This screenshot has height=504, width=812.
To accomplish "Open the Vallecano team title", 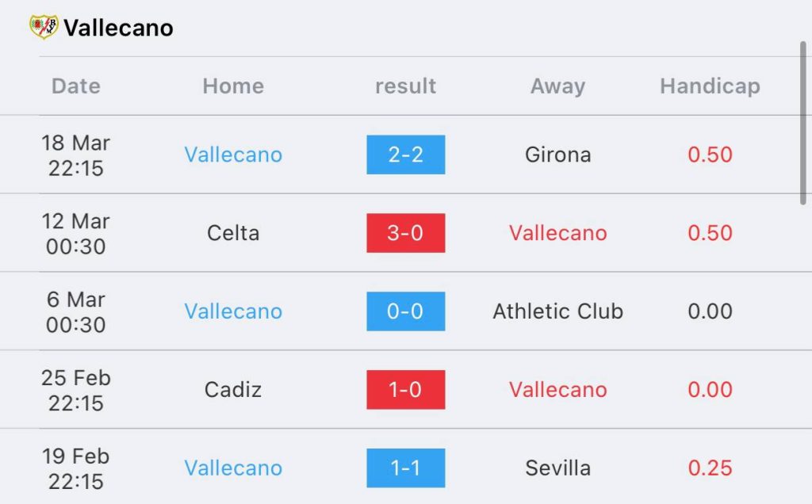I will (119, 28).
